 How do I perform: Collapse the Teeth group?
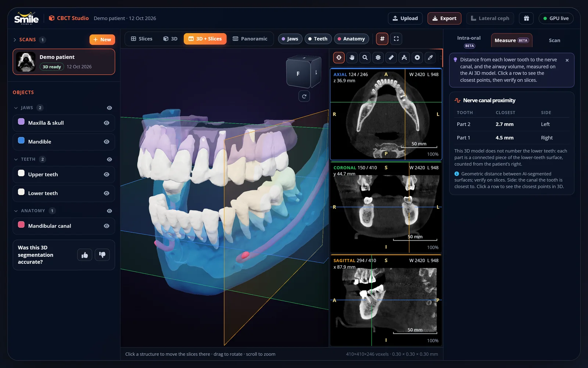click(x=16, y=159)
